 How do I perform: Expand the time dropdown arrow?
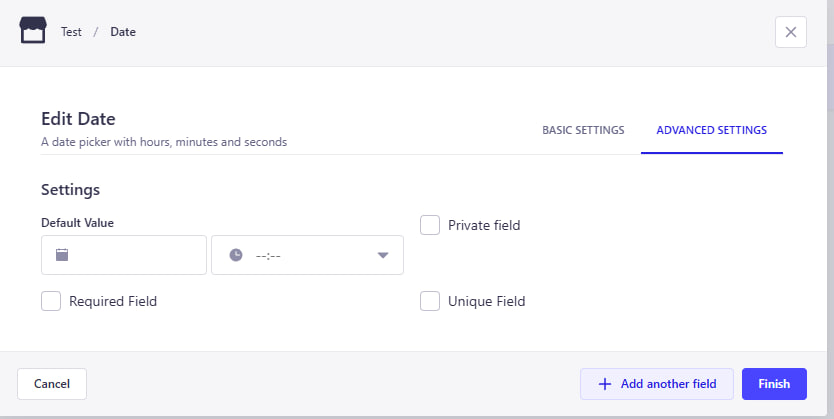click(382, 255)
